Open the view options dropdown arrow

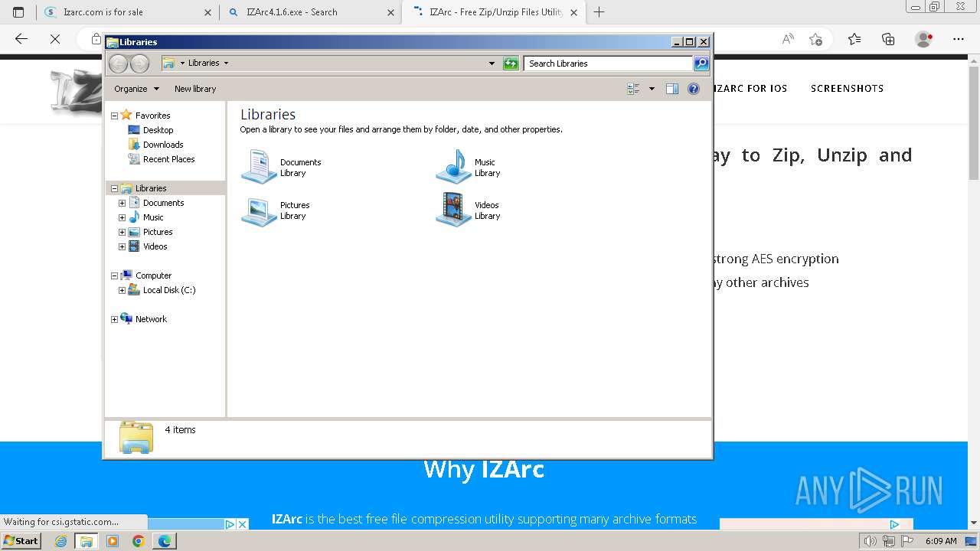652,89
